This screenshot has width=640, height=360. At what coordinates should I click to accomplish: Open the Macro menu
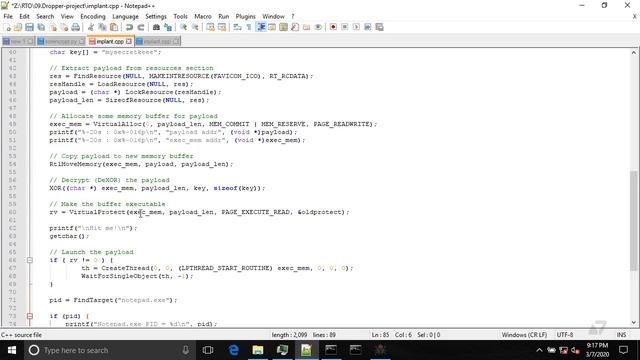click(203, 16)
